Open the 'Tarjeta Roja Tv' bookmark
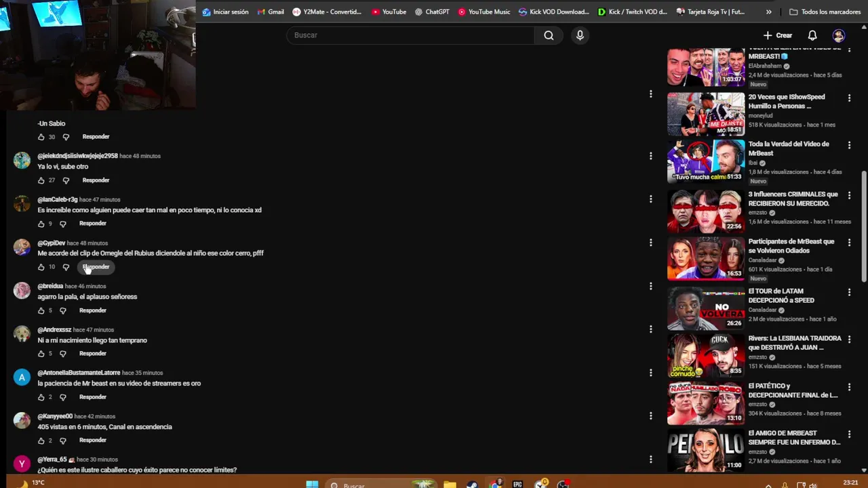The image size is (868, 488). [711, 12]
